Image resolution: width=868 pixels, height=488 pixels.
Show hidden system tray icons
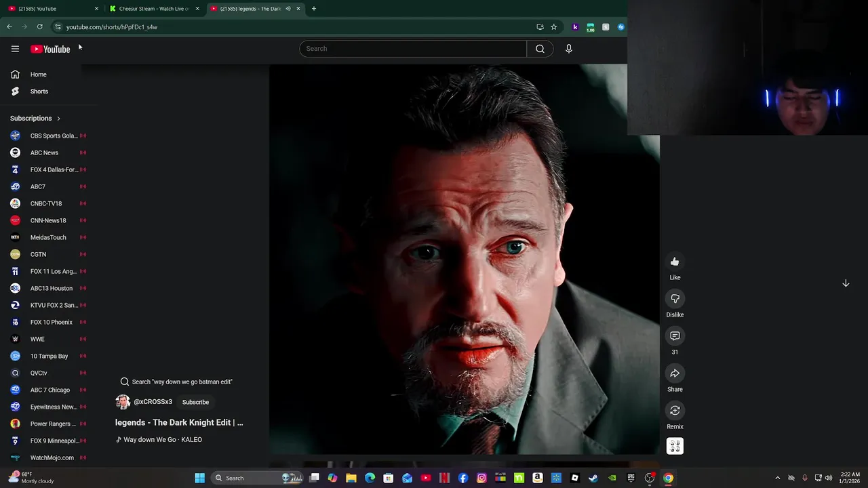coord(778,478)
